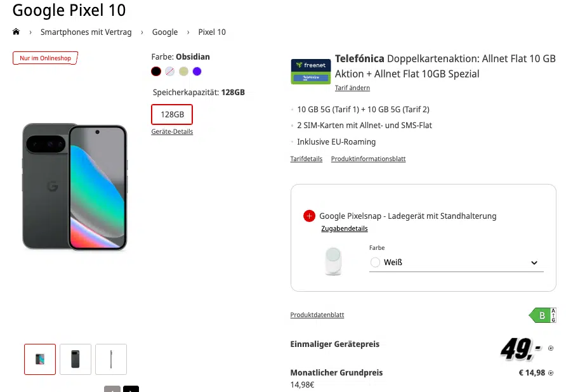
Task: Expand the charger color list using the chevron
Action: click(x=534, y=263)
